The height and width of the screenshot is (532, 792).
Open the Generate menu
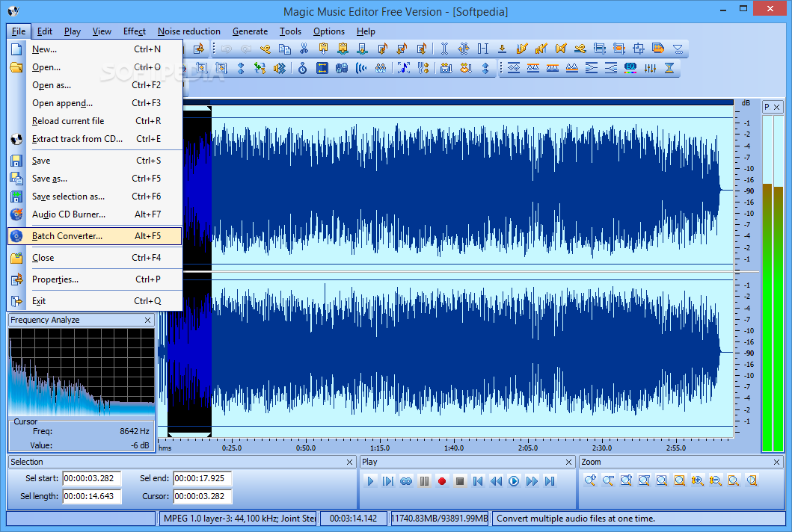(x=250, y=31)
